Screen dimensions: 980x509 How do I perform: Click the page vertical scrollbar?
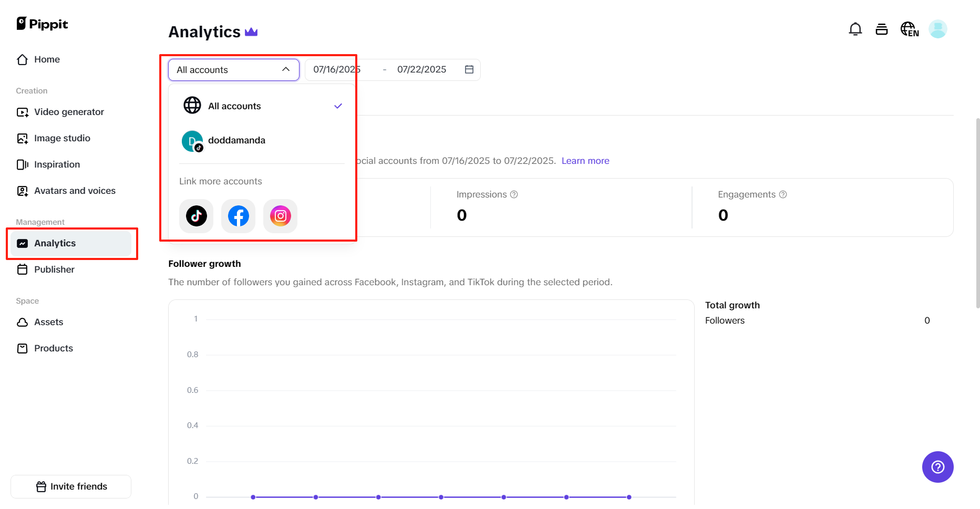[x=977, y=213]
